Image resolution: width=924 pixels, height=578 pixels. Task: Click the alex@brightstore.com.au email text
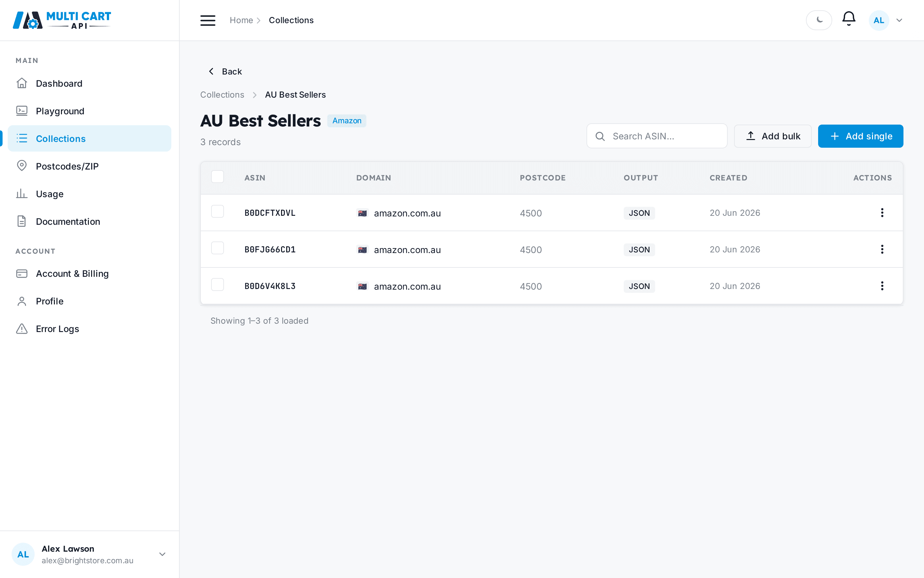click(88, 560)
